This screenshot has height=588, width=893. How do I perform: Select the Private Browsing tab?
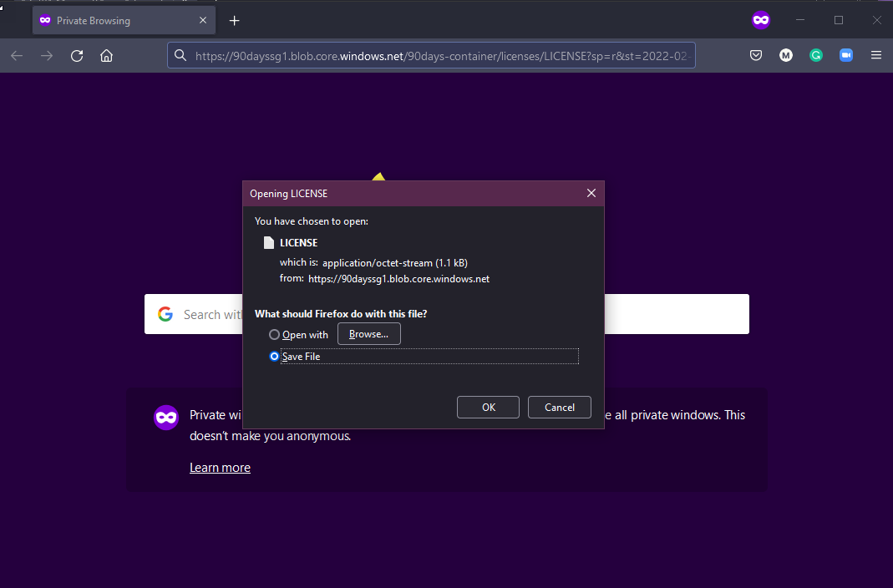[109, 21]
